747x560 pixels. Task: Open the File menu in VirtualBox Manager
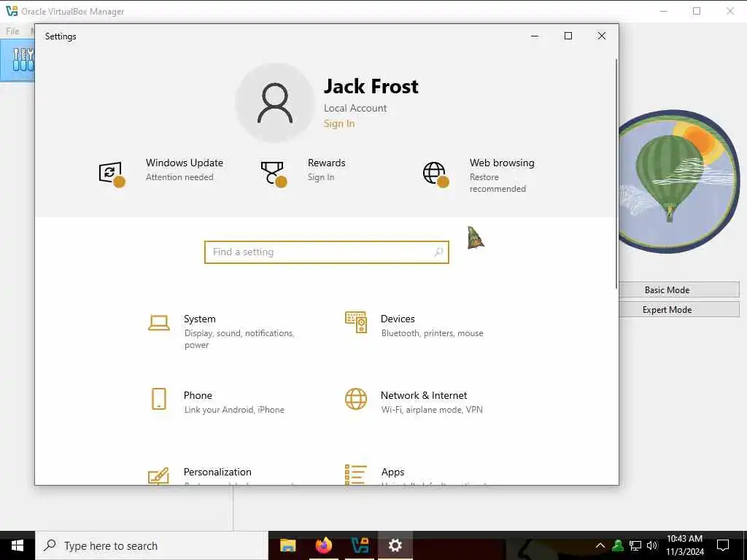(x=13, y=31)
